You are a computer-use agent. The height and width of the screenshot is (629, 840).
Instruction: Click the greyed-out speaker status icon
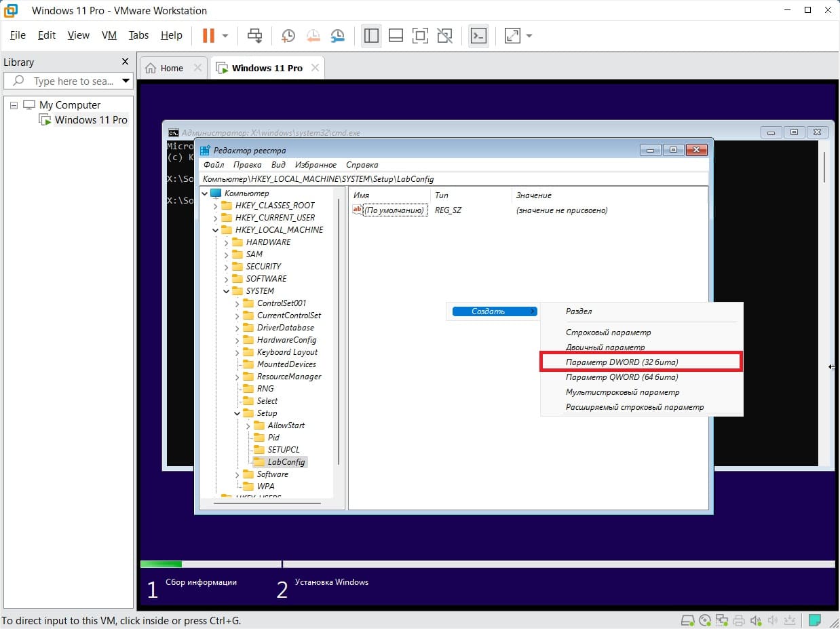click(772, 620)
